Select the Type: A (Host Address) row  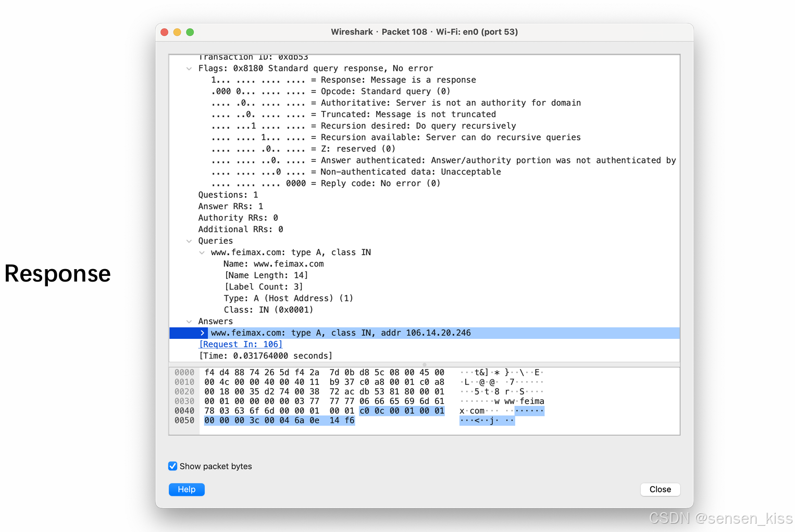288,299
